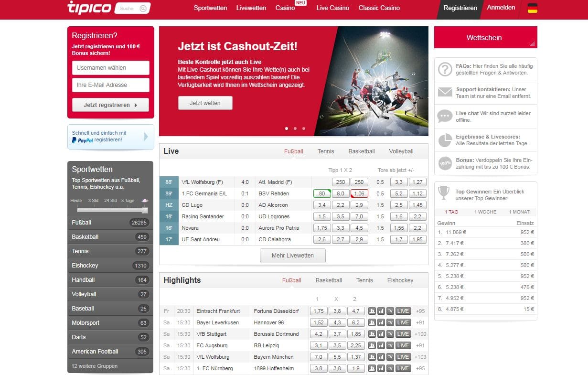Click the search magnifier icon
The height and width of the screenshot is (375, 588).
pos(143,8)
